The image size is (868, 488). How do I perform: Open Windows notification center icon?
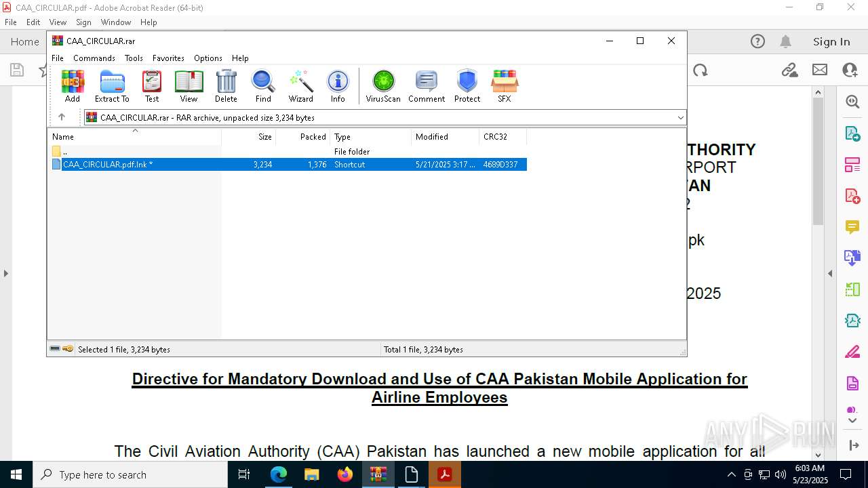pos(846,474)
